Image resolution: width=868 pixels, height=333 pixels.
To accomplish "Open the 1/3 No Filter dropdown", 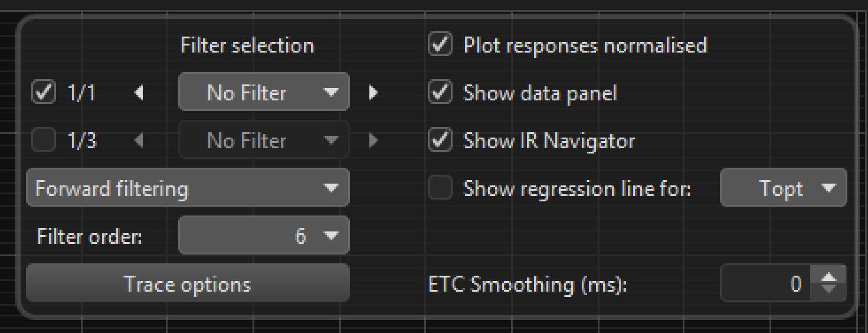I will pyautogui.click(x=264, y=141).
